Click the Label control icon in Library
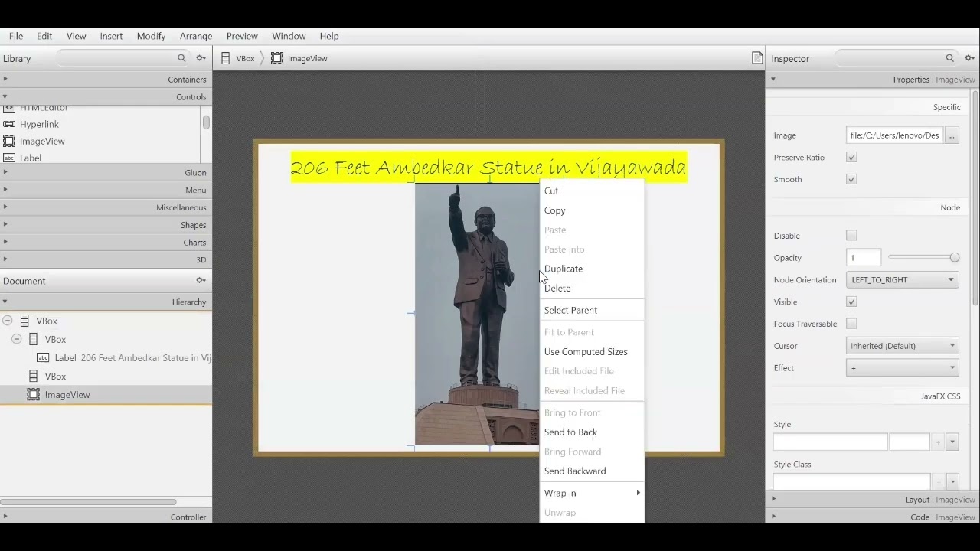The image size is (980, 551). tap(9, 158)
